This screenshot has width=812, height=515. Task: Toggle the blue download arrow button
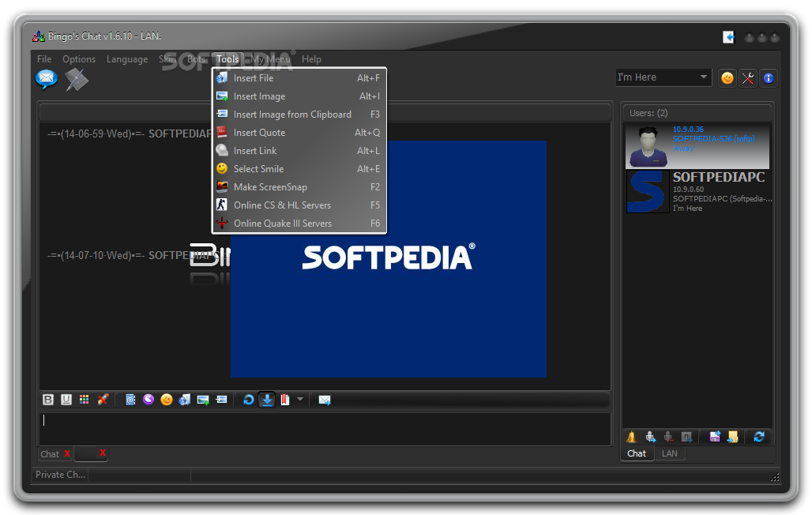(x=267, y=400)
